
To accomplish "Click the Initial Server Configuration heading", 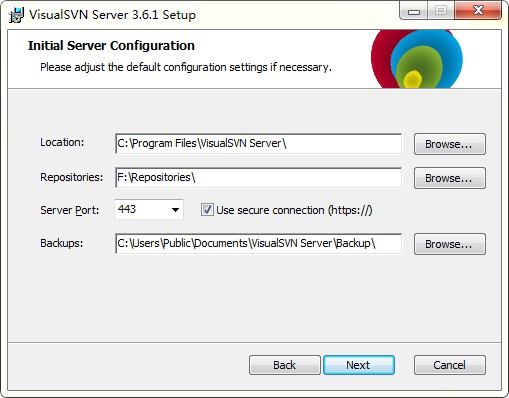I will 111,46.
